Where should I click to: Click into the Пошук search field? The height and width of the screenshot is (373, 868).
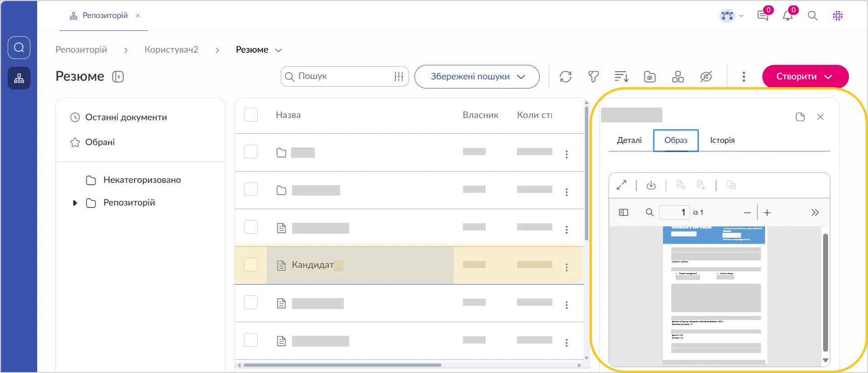point(344,76)
